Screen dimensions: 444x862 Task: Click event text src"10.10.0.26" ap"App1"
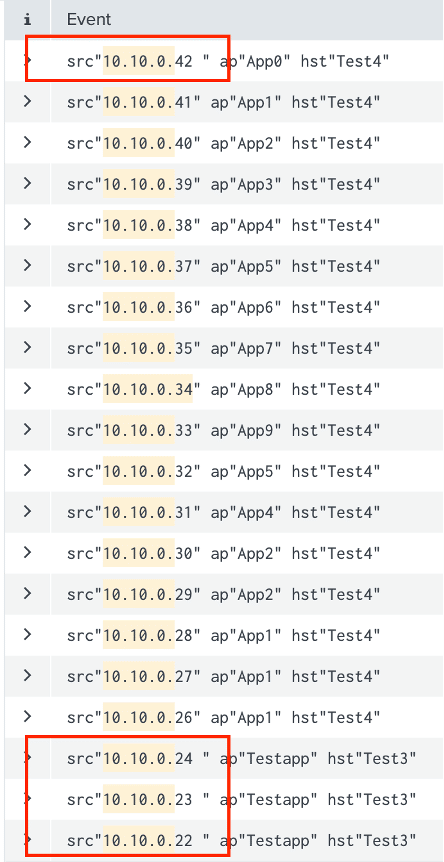pyautogui.click(x=224, y=717)
